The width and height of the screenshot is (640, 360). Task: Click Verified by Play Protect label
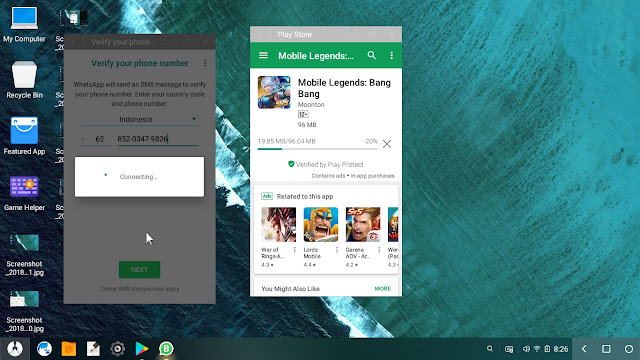click(325, 164)
